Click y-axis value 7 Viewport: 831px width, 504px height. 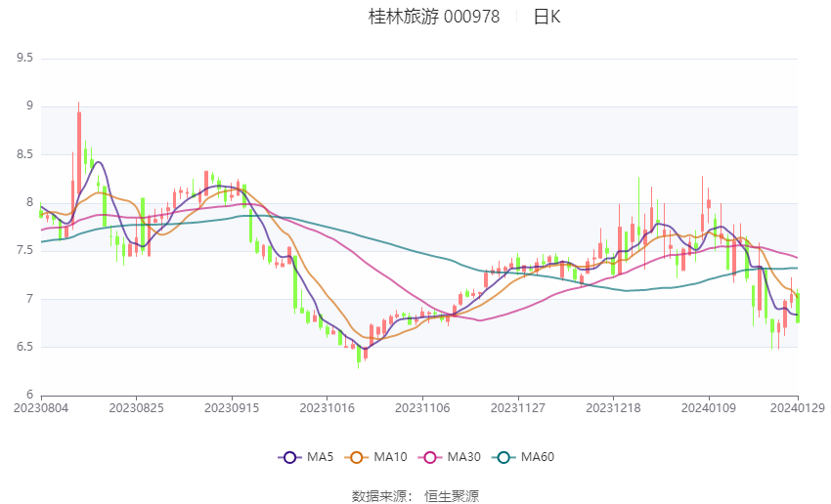(x=29, y=299)
